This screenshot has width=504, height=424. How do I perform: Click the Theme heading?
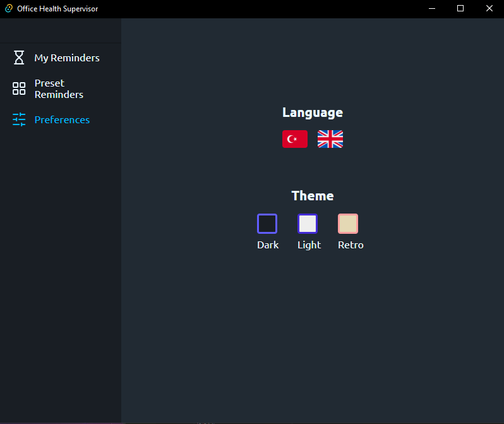point(313,196)
